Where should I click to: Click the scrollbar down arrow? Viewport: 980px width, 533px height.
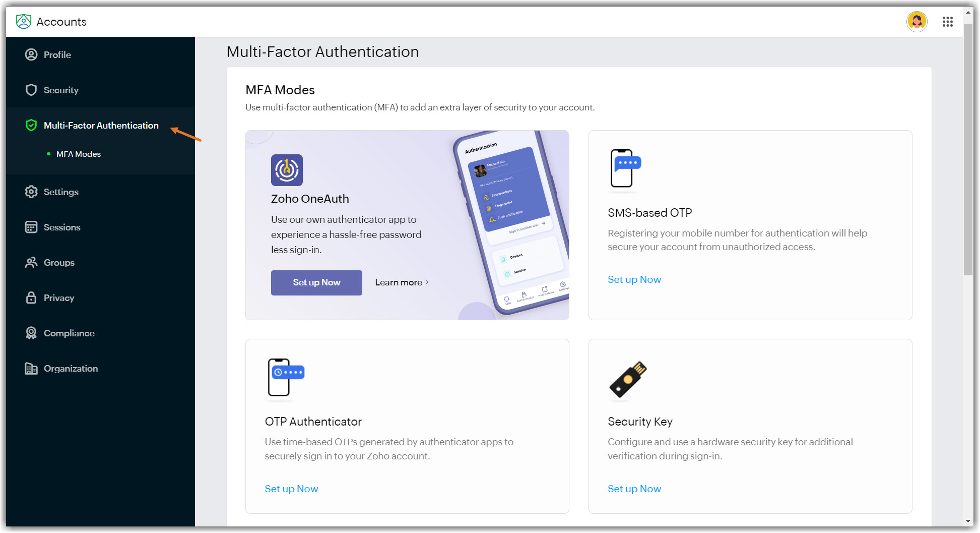[x=968, y=521]
